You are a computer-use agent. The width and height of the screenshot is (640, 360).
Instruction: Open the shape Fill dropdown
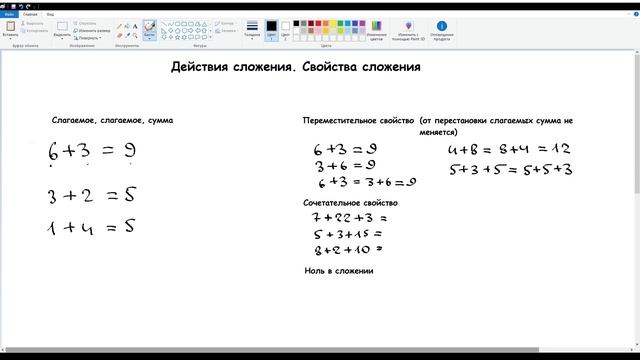226,31
